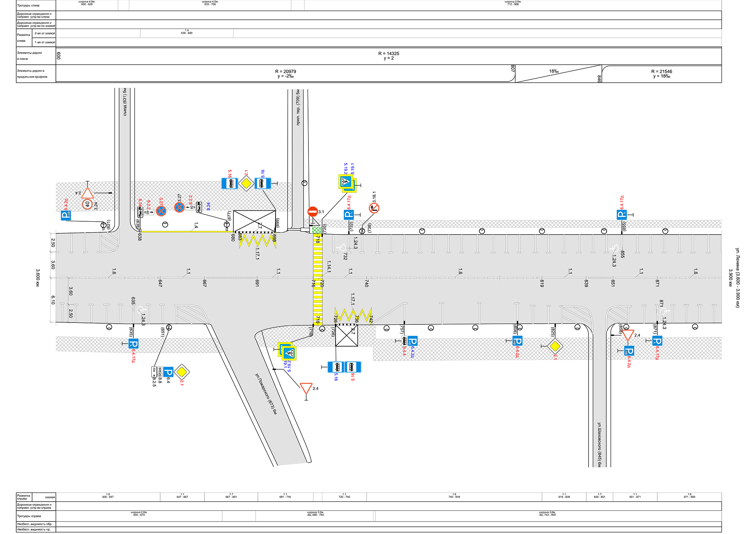The image size is (756, 534).
Task: Click the no-turn sign labeled 3.18.1
Action: [x=374, y=208]
